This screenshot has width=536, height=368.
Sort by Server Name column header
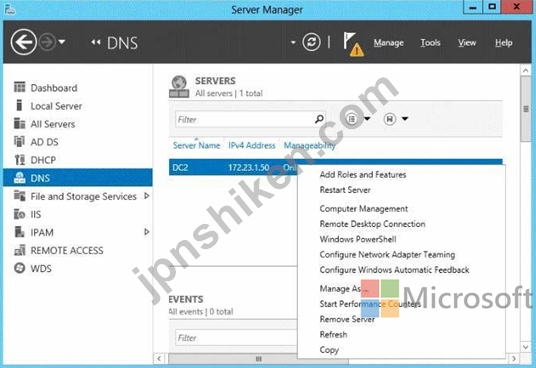coord(197,146)
